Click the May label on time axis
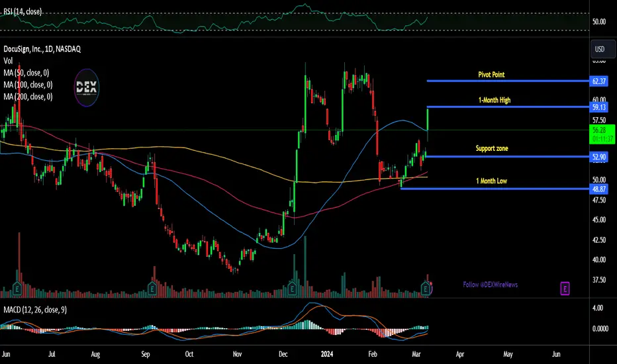Screen dimensions: 617x364 [508, 354]
